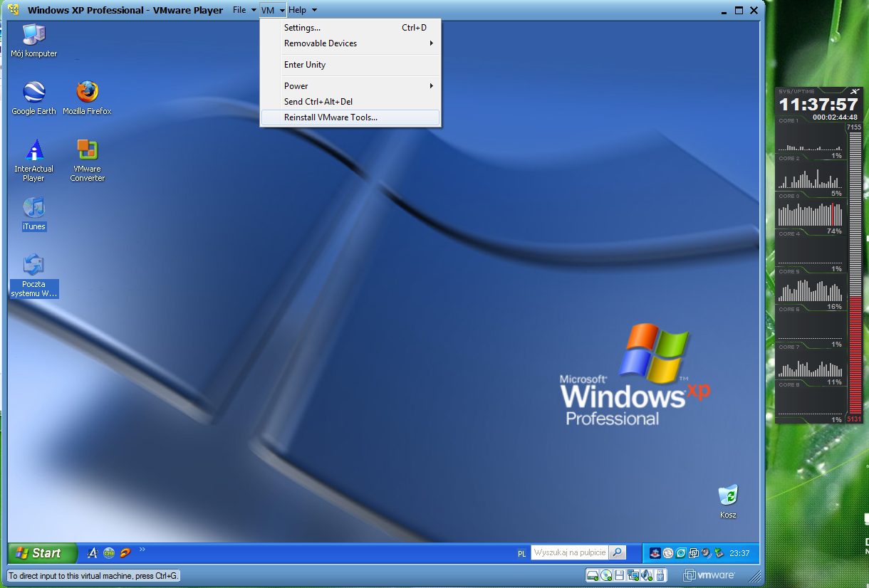
Task: Select the Google Earth desktop icon
Action: click(33, 98)
